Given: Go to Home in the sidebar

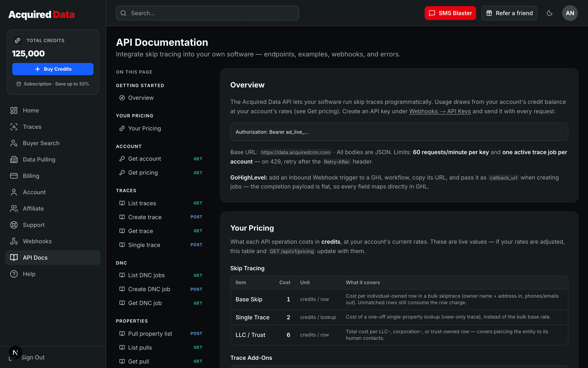Looking at the screenshot, I should 53,110.
